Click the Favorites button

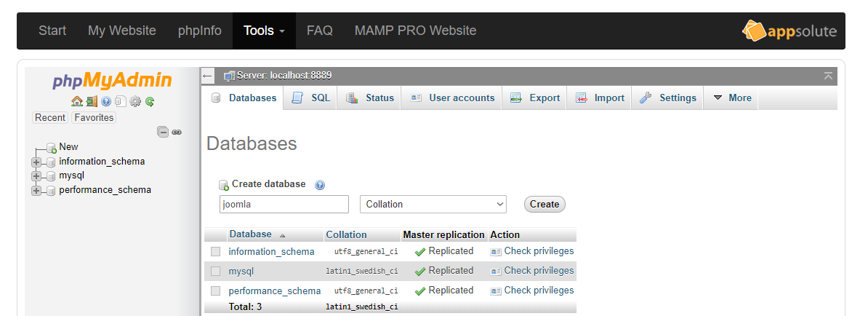94,117
